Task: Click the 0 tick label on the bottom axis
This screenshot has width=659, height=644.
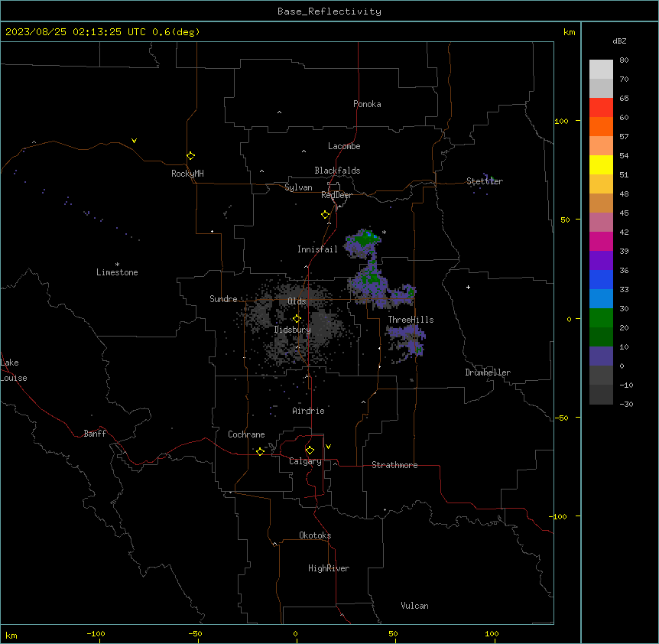Action: point(295,634)
